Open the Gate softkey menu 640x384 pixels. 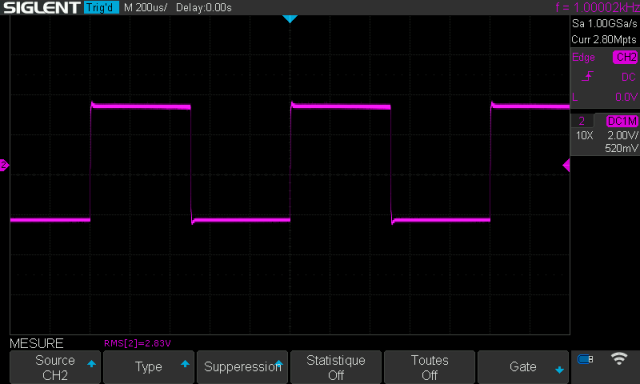[x=523, y=367]
